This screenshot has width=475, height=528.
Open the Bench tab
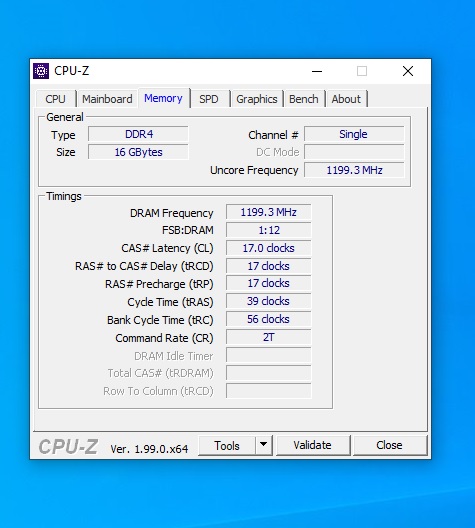303,99
